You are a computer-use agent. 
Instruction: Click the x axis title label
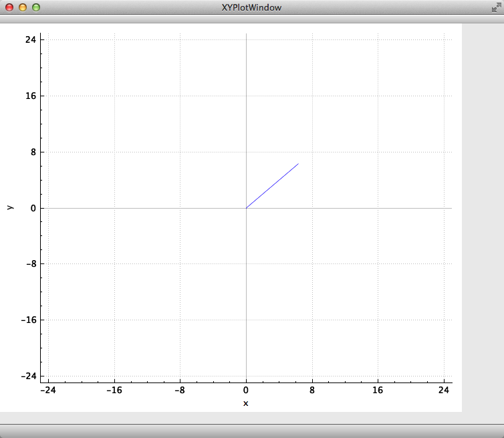246,403
